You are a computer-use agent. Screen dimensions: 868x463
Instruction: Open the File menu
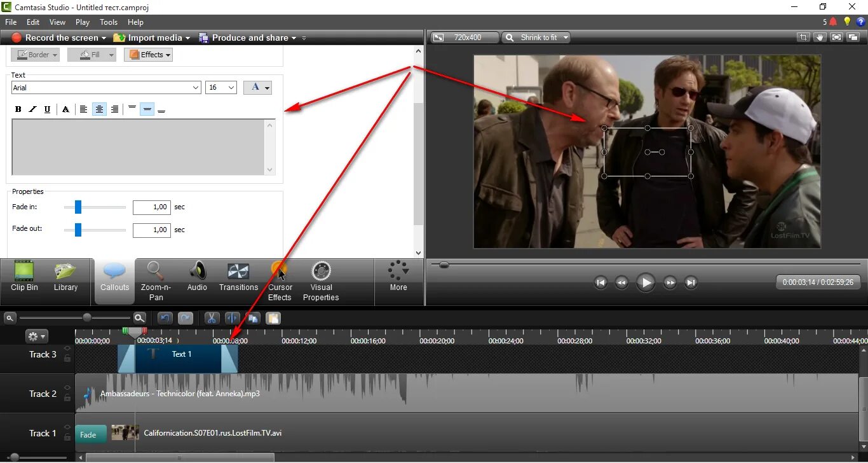[x=11, y=22]
